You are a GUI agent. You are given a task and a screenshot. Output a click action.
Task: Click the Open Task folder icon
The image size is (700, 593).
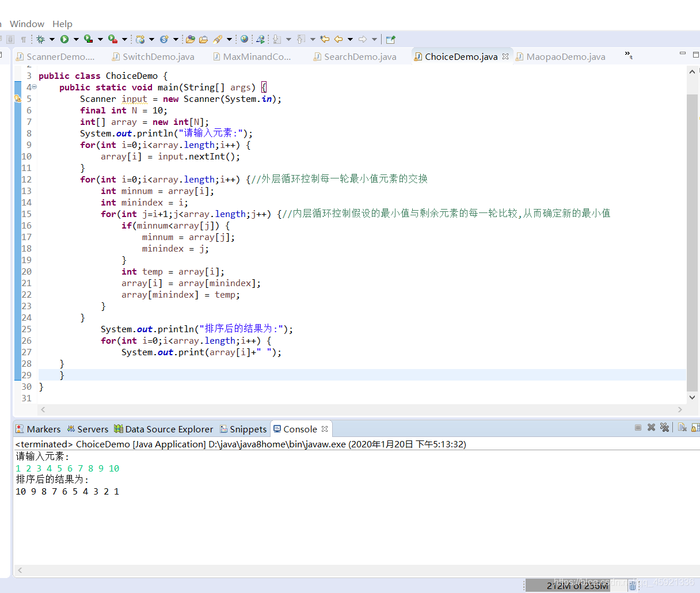(x=203, y=39)
